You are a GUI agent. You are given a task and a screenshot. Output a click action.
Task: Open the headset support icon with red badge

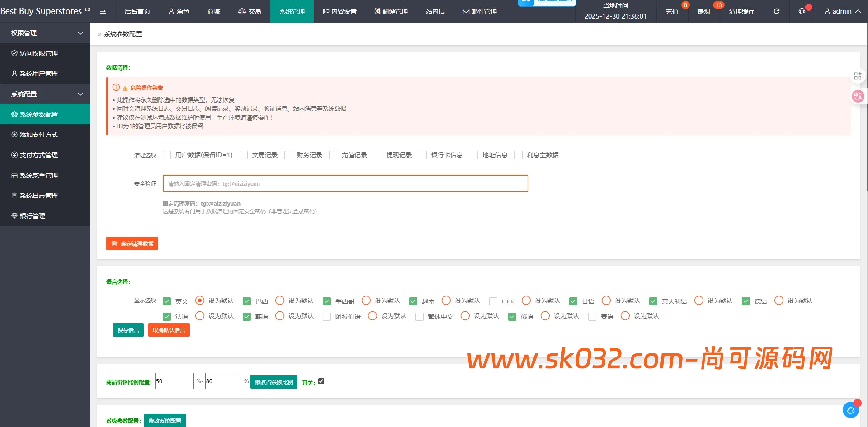point(802,11)
